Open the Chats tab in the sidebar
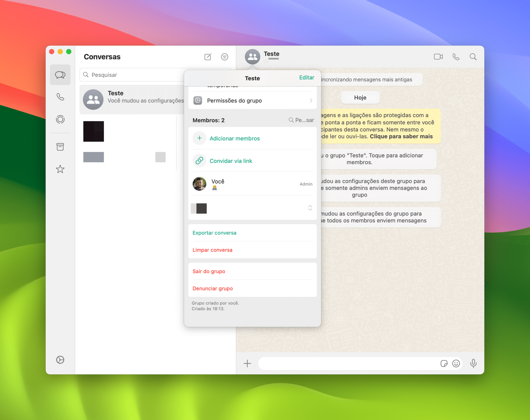 (x=60, y=75)
